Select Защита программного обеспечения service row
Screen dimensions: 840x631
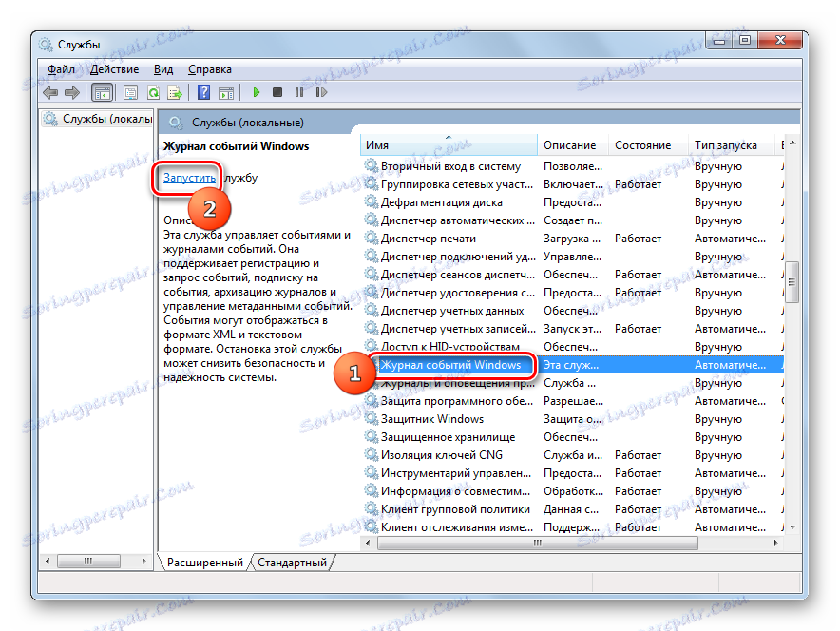click(573, 401)
